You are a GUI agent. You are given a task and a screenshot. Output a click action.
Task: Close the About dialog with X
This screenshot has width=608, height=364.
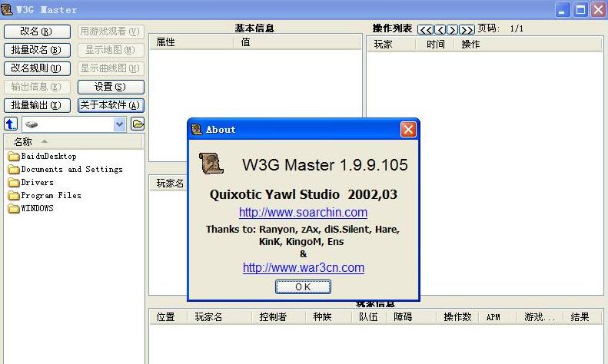coord(408,130)
